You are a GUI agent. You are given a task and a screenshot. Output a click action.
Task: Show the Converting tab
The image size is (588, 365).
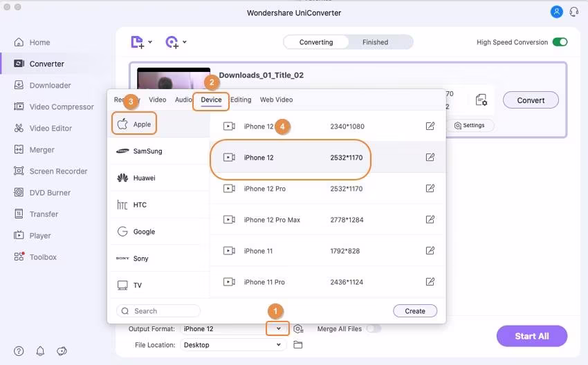point(316,42)
